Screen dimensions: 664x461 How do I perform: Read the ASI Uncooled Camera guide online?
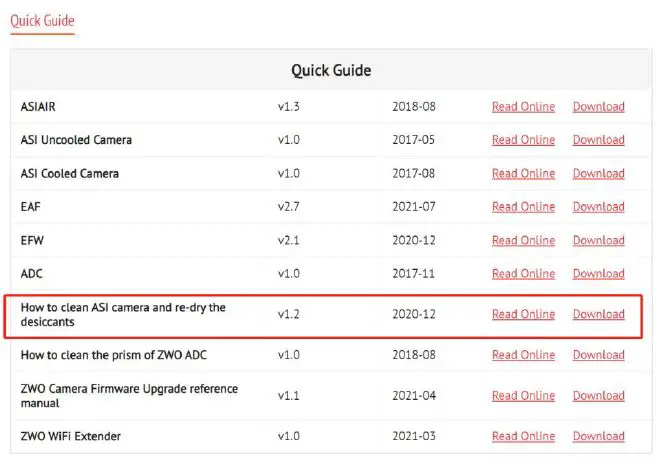523,140
